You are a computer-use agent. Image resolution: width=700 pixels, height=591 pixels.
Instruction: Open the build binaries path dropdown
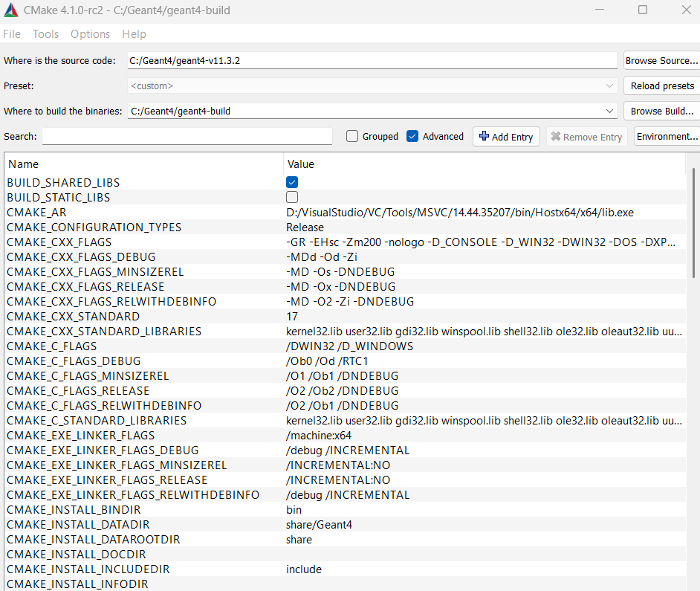[609, 111]
